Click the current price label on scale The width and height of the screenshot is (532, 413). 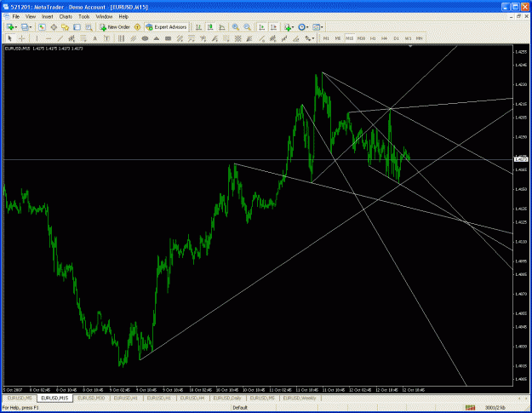(520, 159)
